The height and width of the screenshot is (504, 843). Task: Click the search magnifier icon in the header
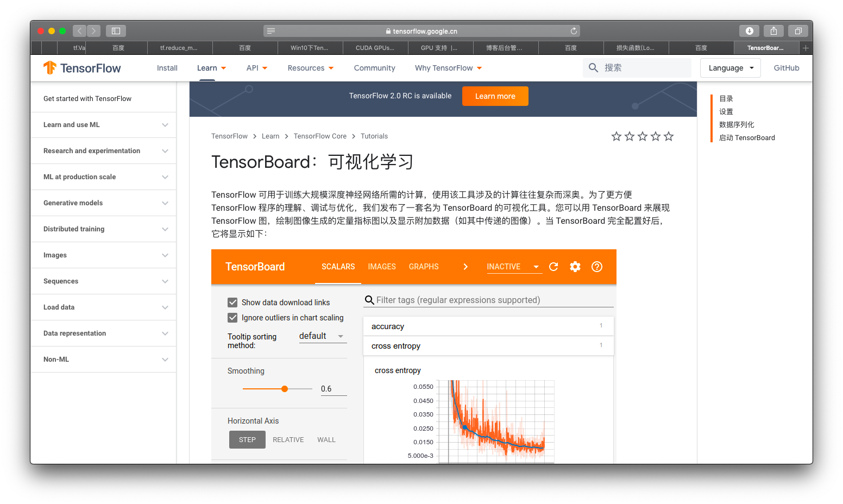[593, 68]
